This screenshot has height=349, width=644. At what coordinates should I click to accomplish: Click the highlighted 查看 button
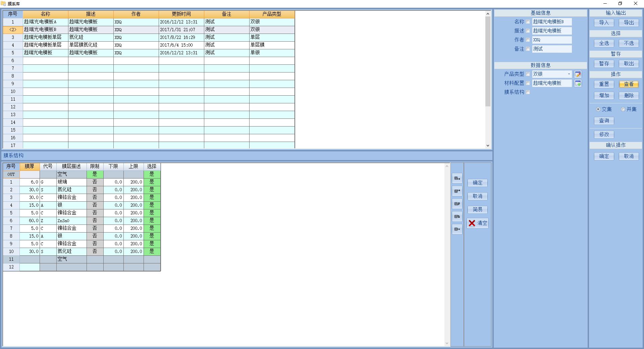(629, 84)
